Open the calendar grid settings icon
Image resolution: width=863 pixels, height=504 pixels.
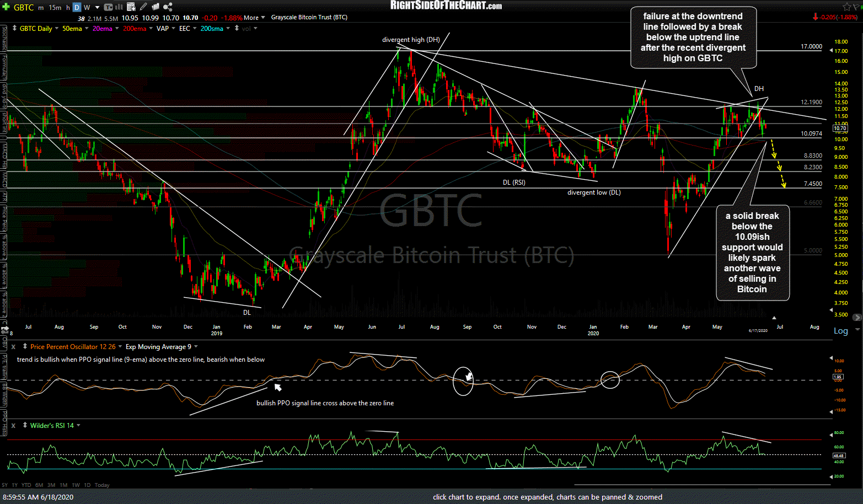(x=131, y=7)
